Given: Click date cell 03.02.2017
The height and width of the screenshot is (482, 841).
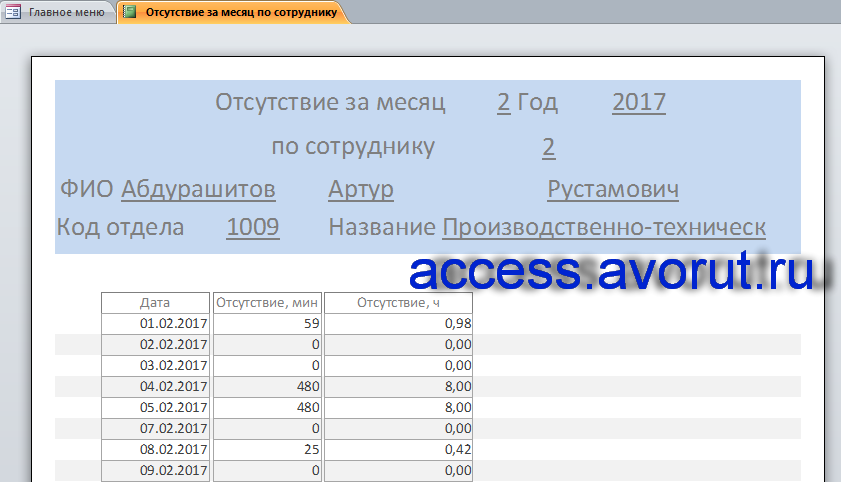Looking at the screenshot, I should coord(156,365).
